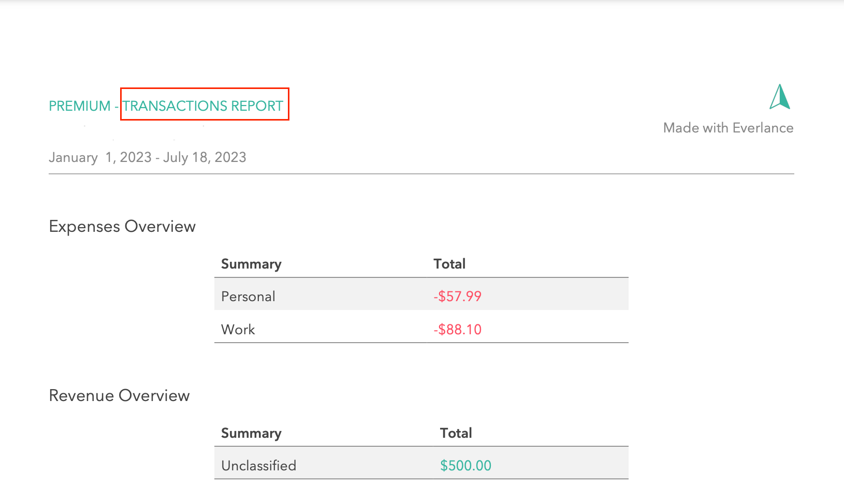Click the Summary header in revenue table
The height and width of the screenshot is (504, 844).
pos(251,433)
